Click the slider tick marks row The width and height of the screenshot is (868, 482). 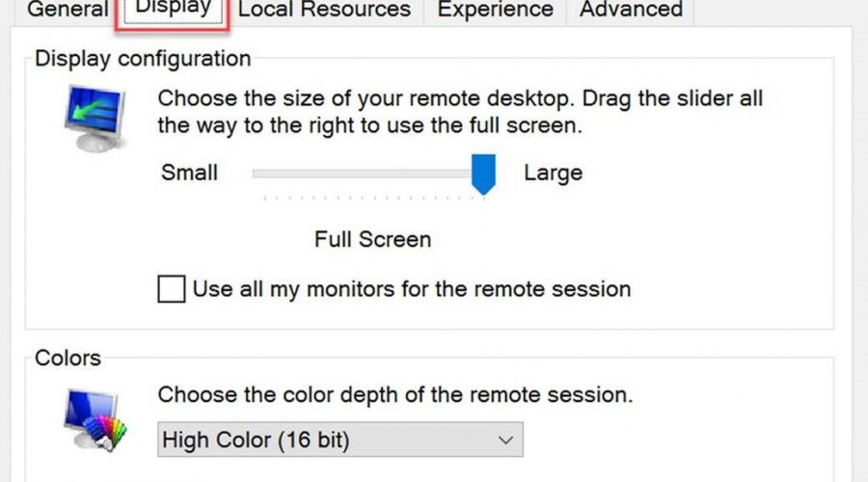pyautogui.click(x=374, y=198)
